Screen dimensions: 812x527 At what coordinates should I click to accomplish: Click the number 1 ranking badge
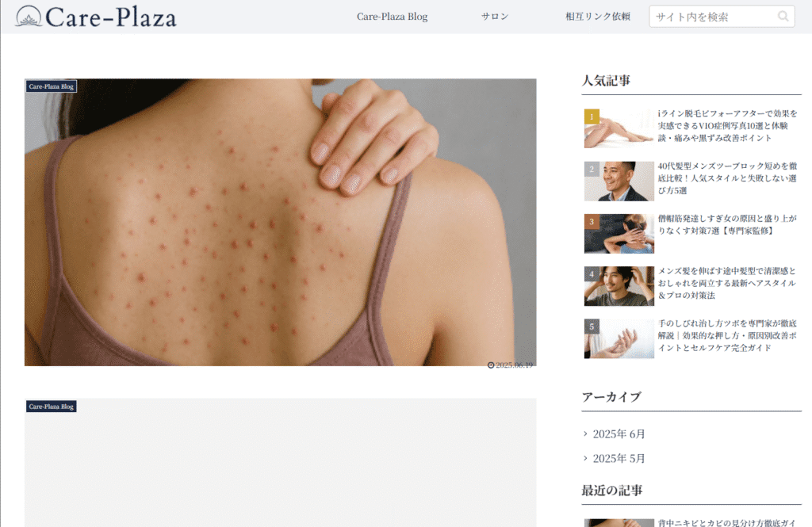click(592, 116)
